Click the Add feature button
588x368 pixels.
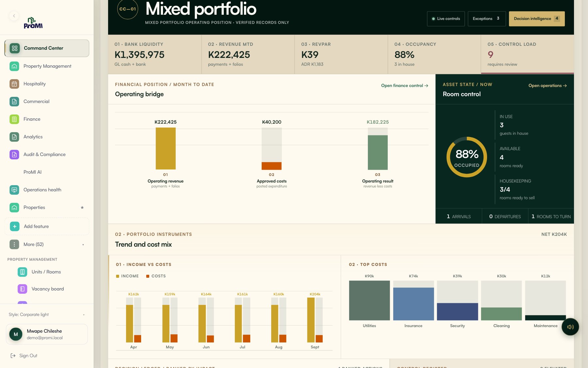(x=47, y=226)
